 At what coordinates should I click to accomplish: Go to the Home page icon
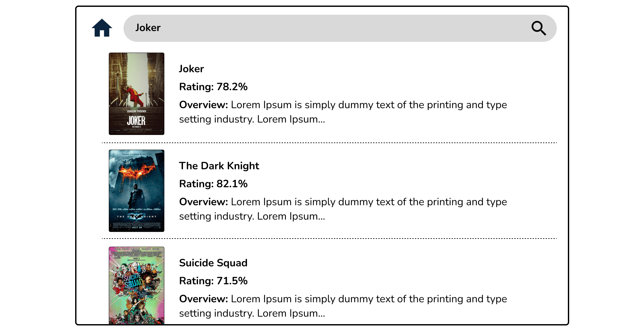(102, 28)
